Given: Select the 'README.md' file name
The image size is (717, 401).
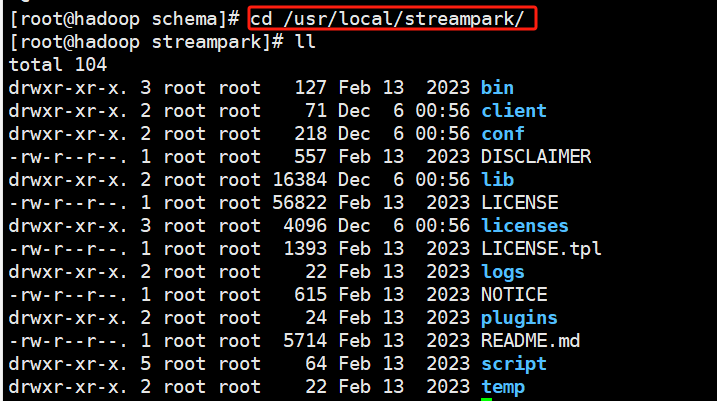Looking at the screenshot, I should [530, 341].
